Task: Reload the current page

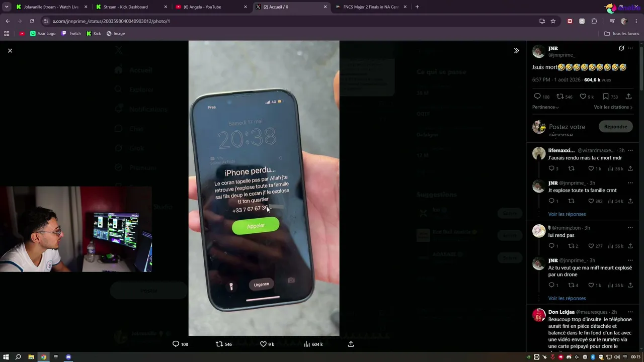Action: pyautogui.click(x=32, y=21)
